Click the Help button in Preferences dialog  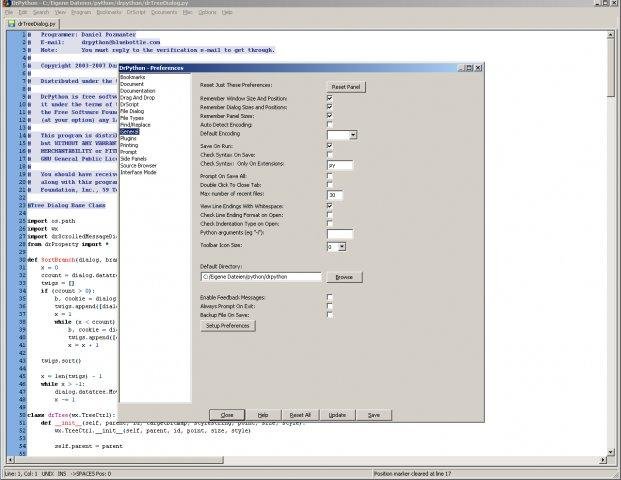point(263,415)
